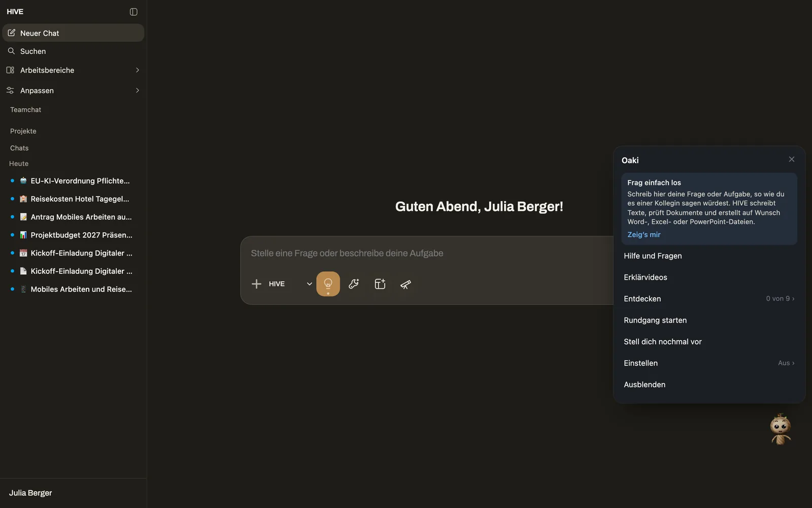Select Rundgang starten in Oaki panel
Viewport: 812px width, 508px height.
click(x=709, y=320)
